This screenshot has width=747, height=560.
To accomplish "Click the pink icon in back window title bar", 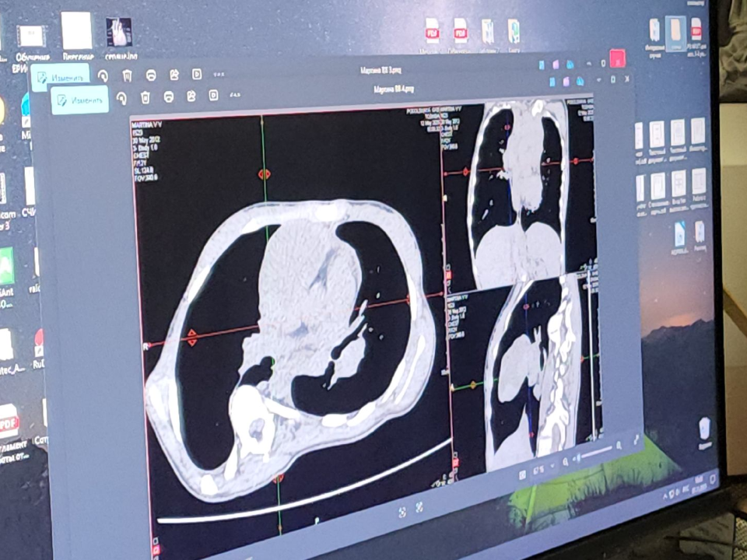I will point(556,65).
